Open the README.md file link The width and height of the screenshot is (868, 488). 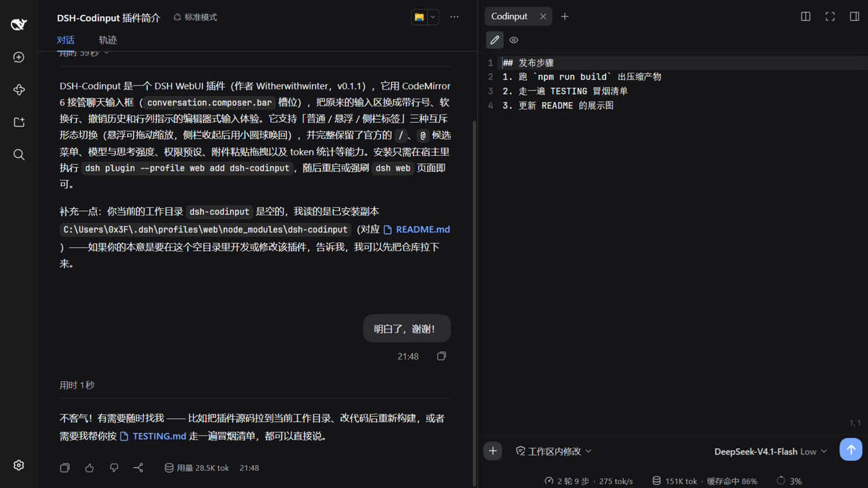[416, 229]
